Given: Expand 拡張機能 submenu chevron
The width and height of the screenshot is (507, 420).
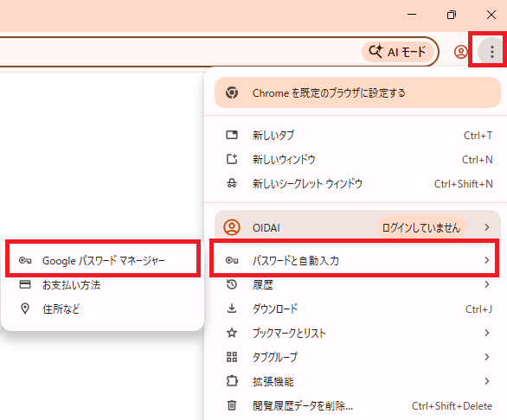Looking at the screenshot, I should (x=487, y=381).
